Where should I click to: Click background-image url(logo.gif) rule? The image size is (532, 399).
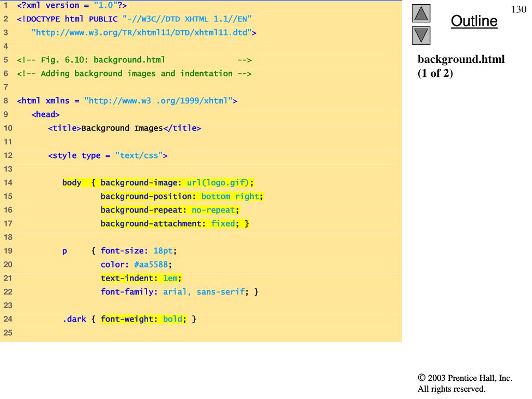click(x=177, y=182)
